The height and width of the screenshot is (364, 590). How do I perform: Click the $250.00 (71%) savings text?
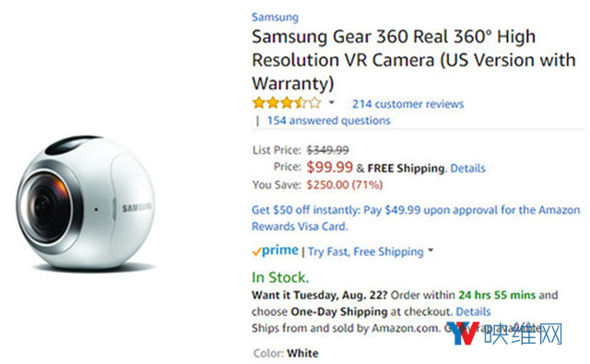(x=344, y=184)
